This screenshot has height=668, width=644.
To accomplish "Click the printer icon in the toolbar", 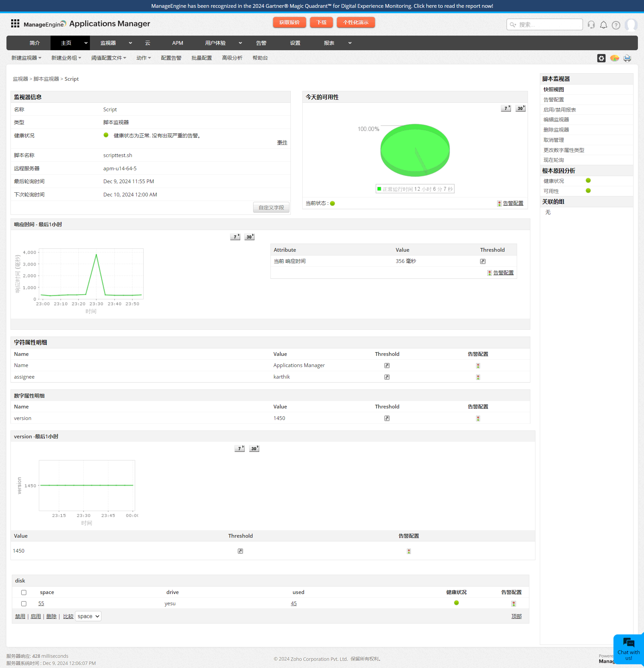I will coord(627,58).
